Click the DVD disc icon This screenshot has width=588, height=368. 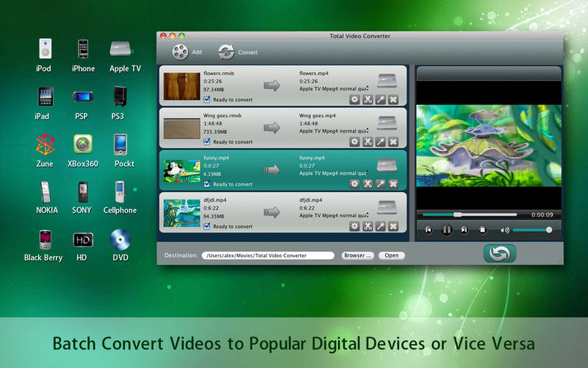point(121,240)
